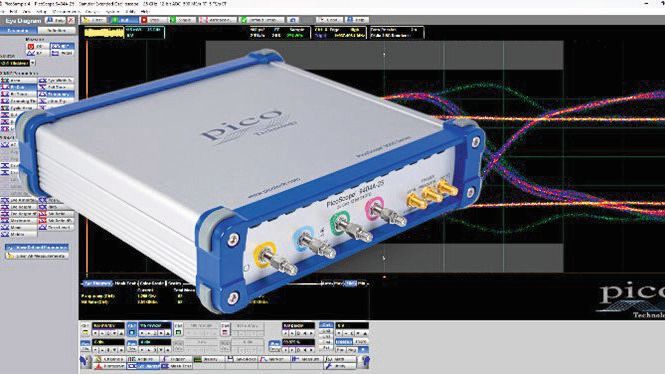Click the Clear Display broom icon button
This screenshot has height=374, width=665.
pyautogui.click(x=93, y=20)
